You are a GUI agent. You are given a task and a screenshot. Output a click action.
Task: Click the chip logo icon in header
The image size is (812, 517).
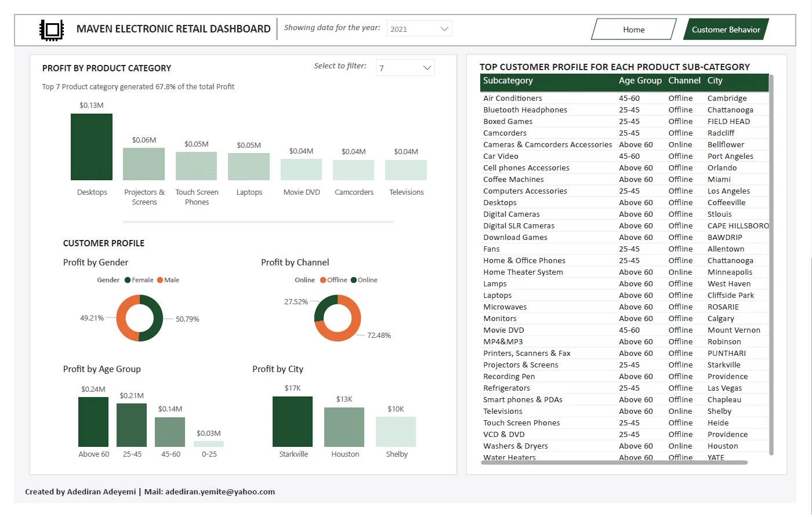point(52,30)
